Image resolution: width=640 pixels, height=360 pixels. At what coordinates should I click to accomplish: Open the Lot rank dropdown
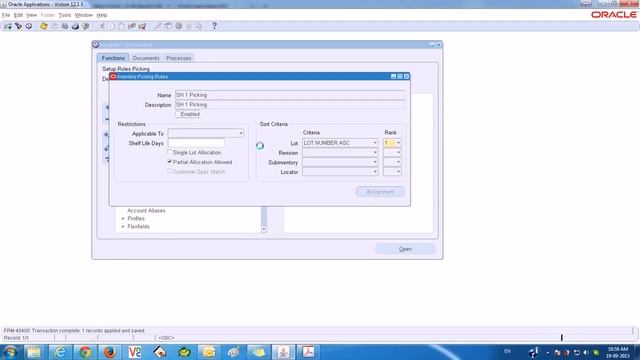[398, 143]
